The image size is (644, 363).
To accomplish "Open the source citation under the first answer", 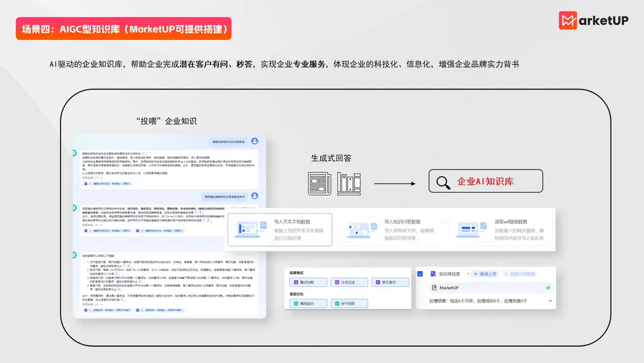I will click(x=107, y=184).
